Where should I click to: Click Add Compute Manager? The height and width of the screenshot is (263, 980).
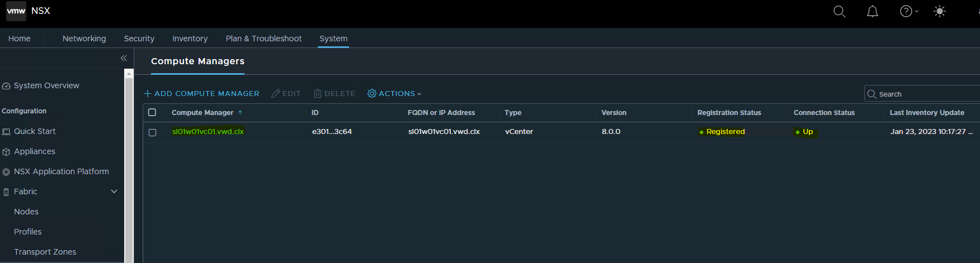coord(202,94)
